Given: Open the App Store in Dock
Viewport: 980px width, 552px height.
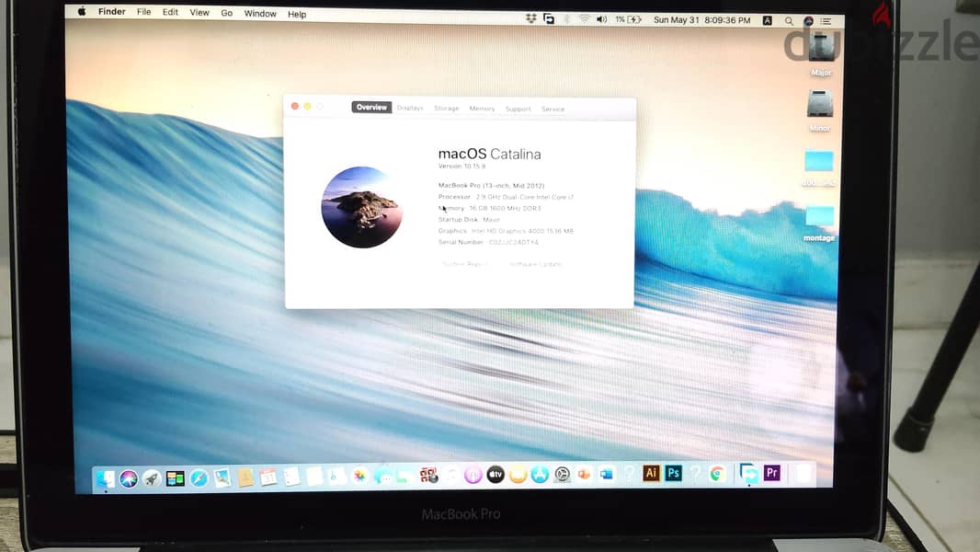Looking at the screenshot, I should pyautogui.click(x=540, y=475).
